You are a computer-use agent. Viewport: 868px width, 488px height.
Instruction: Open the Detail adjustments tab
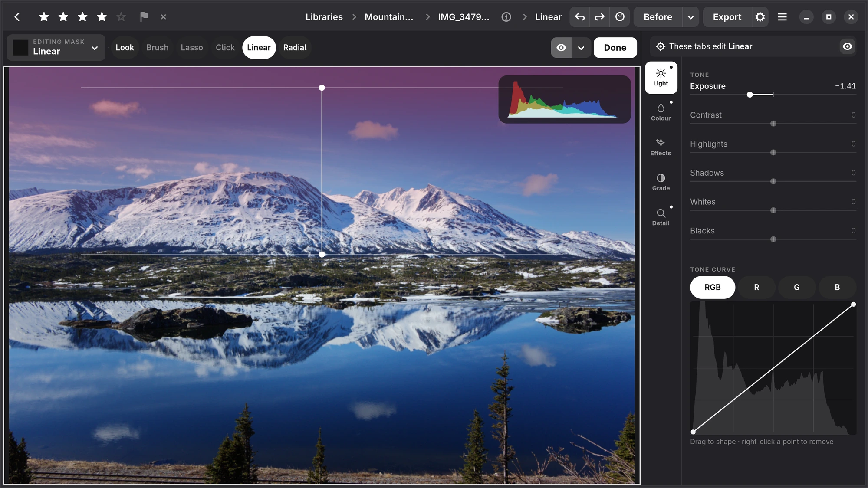tap(661, 217)
